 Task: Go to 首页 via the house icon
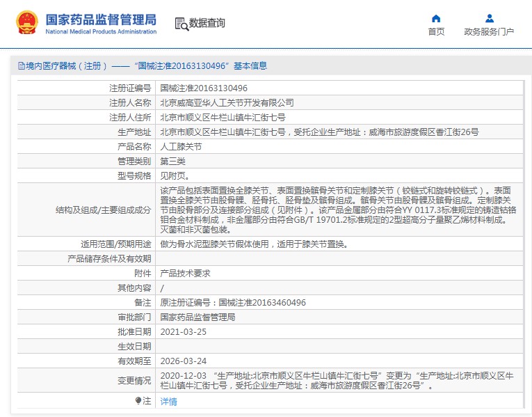pos(436,18)
